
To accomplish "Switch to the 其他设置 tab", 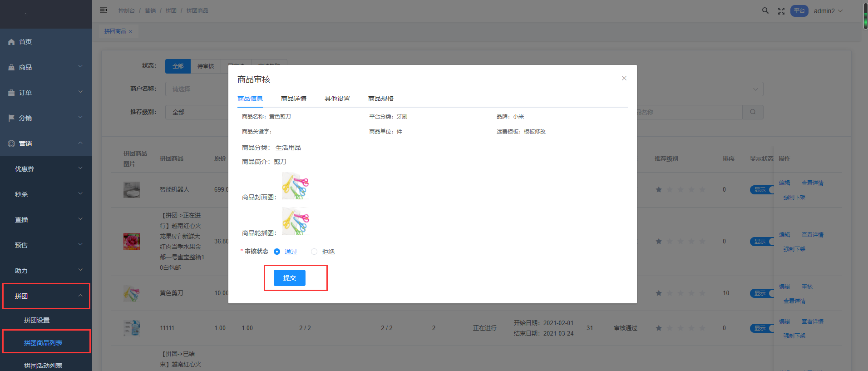I will tap(337, 99).
